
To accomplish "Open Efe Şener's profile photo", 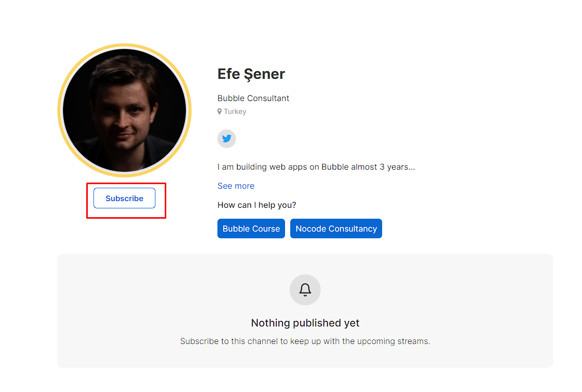I will 124,110.
